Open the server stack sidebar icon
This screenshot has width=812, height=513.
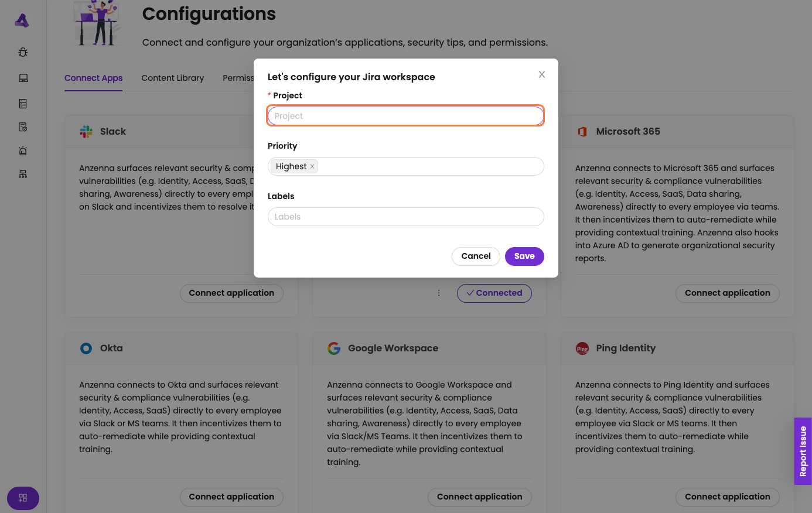click(x=23, y=104)
